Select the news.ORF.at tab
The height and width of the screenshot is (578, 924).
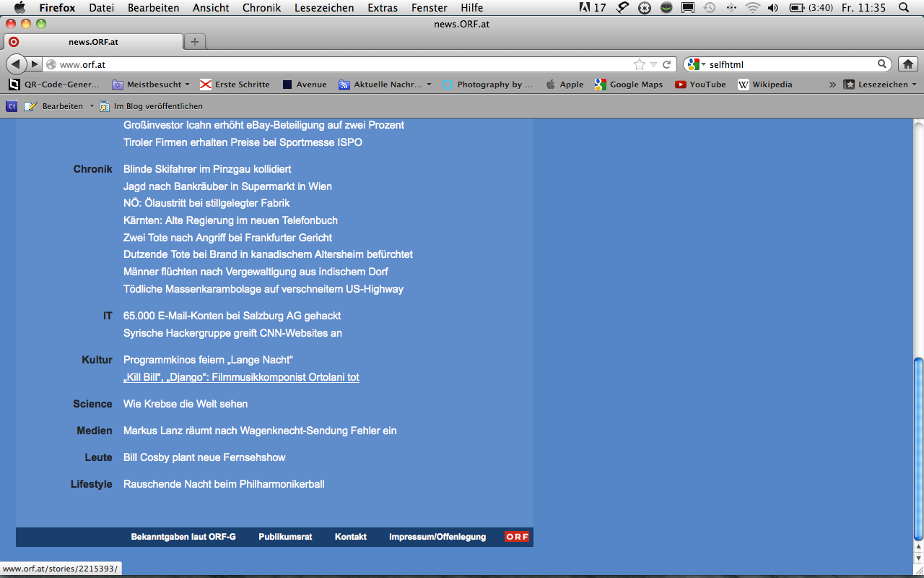[x=93, y=42]
